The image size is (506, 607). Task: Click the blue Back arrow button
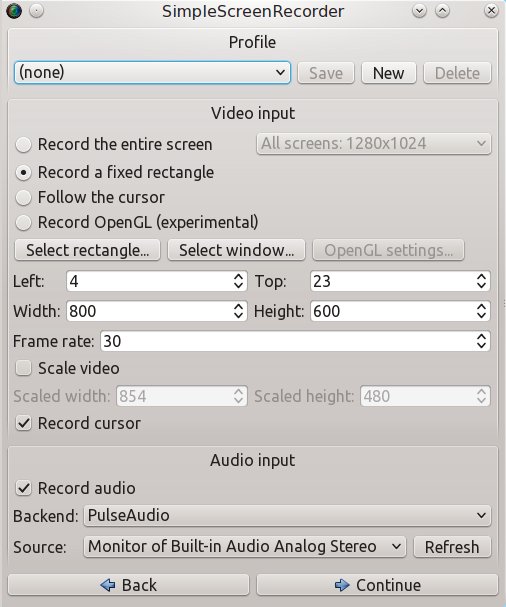[x=128, y=585]
